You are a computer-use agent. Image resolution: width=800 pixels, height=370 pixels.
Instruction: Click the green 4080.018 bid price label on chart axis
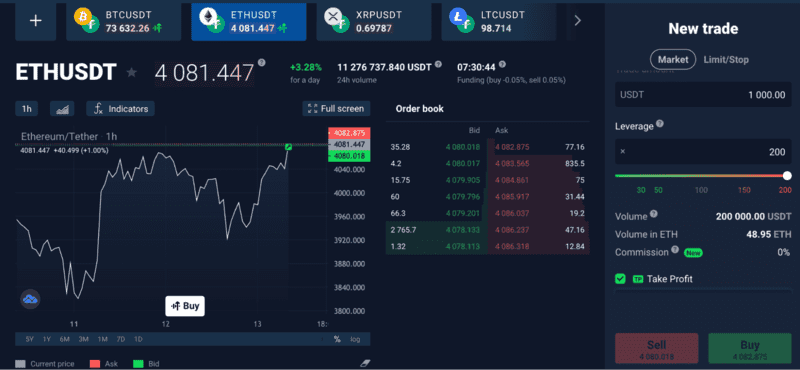coord(349,156)
